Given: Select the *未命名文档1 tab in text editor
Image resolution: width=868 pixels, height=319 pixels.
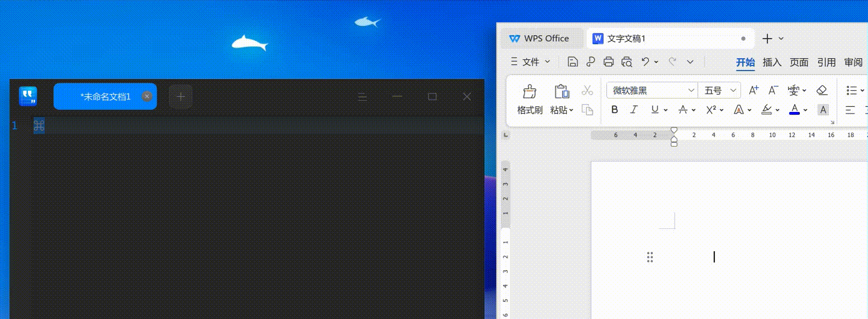Looking at the screenshot, I should pos(105,96).
